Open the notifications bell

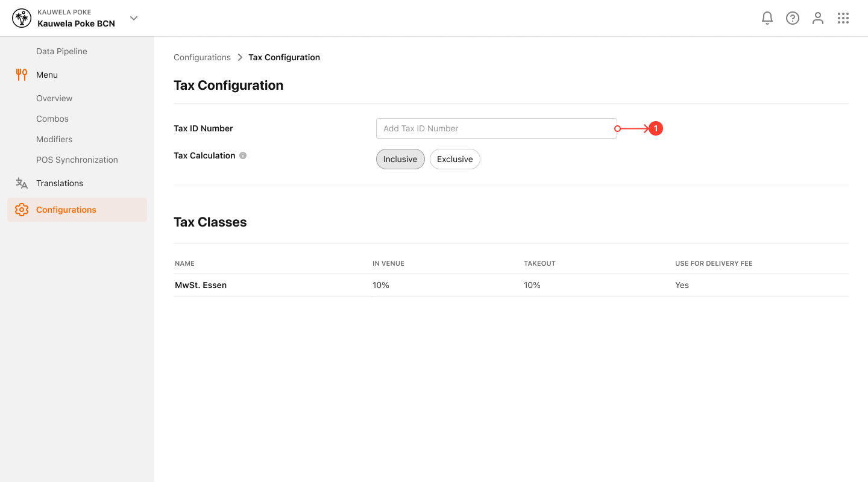click(767, 18)
